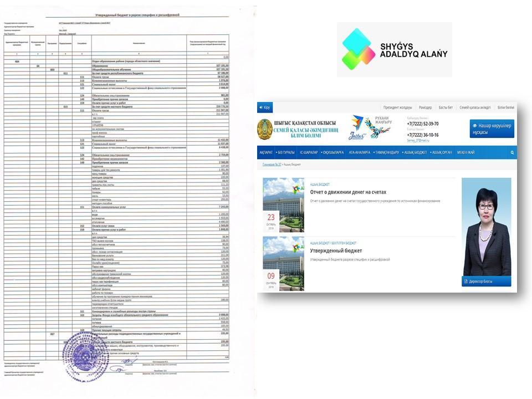Screen dimensions: 532x399
Task: Open the АТА-АНАЛАРҒА menu item
Action: (359, 153)
